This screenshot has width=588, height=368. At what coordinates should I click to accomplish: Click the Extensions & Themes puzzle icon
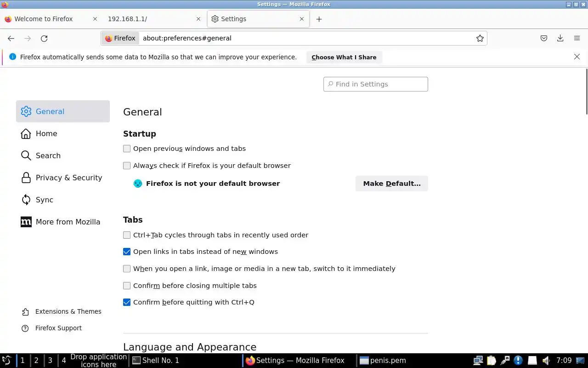26,312
